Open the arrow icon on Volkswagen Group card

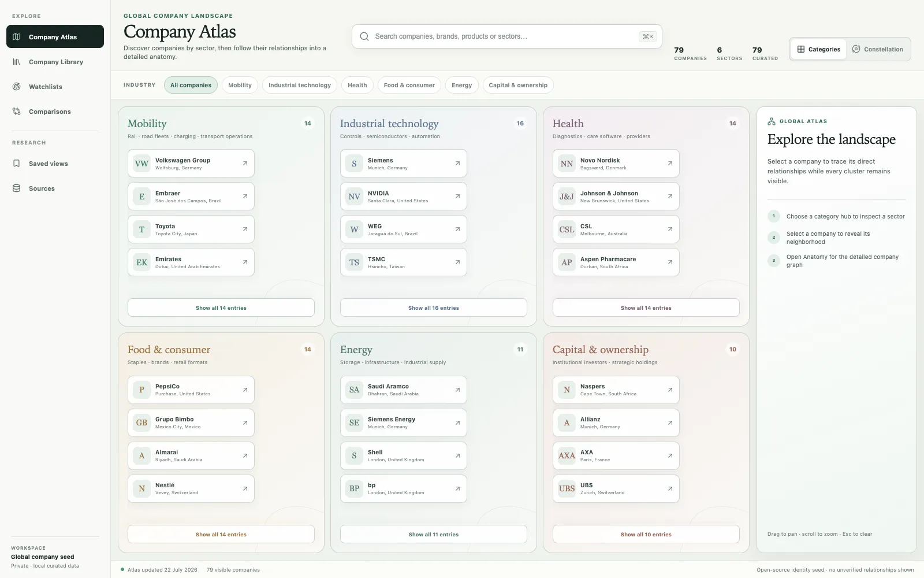click(x=245, y=164)
